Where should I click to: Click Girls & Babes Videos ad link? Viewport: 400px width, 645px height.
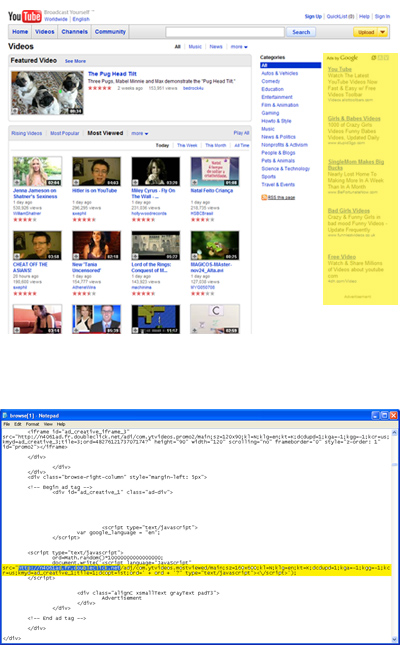click(x=354, y=118)
